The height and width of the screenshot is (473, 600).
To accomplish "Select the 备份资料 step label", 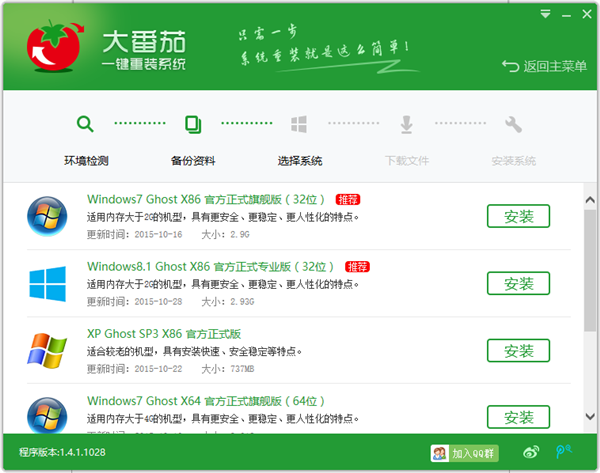I will (193, 161).
